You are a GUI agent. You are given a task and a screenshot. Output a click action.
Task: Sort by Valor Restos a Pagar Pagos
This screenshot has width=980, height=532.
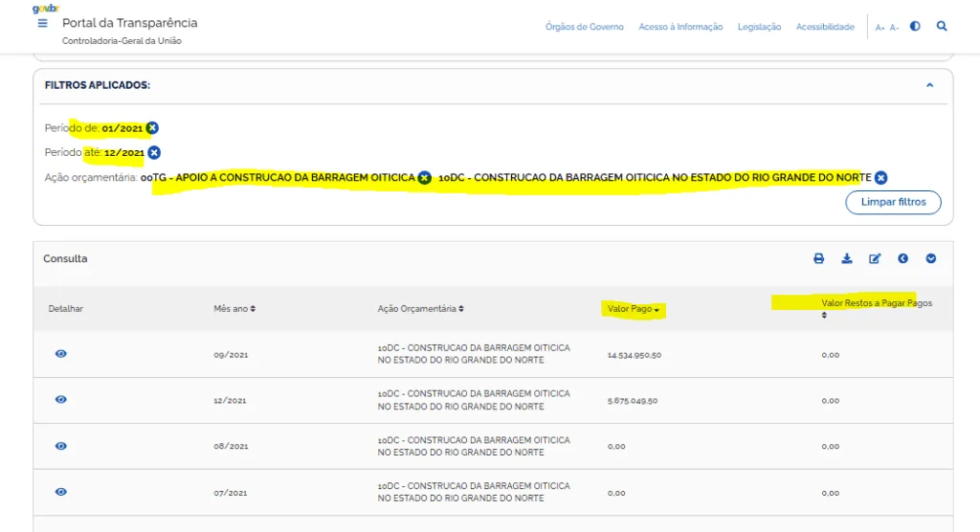pos(877,309)
